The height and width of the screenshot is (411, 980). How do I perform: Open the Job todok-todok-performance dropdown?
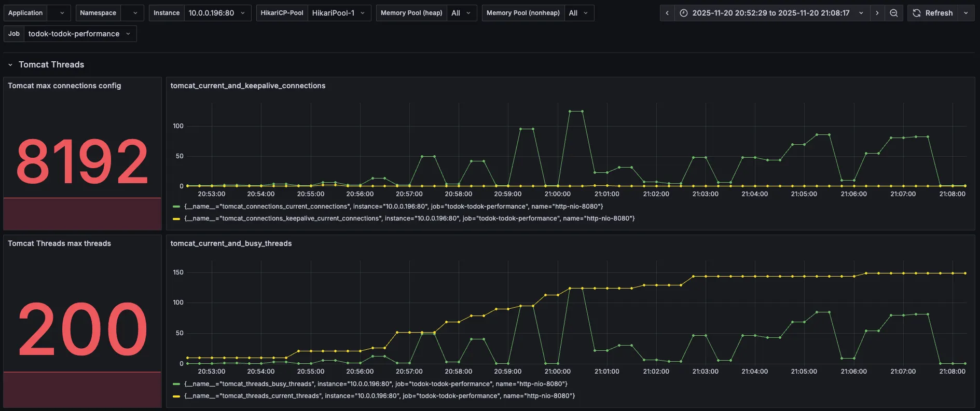tap(80, 34)
